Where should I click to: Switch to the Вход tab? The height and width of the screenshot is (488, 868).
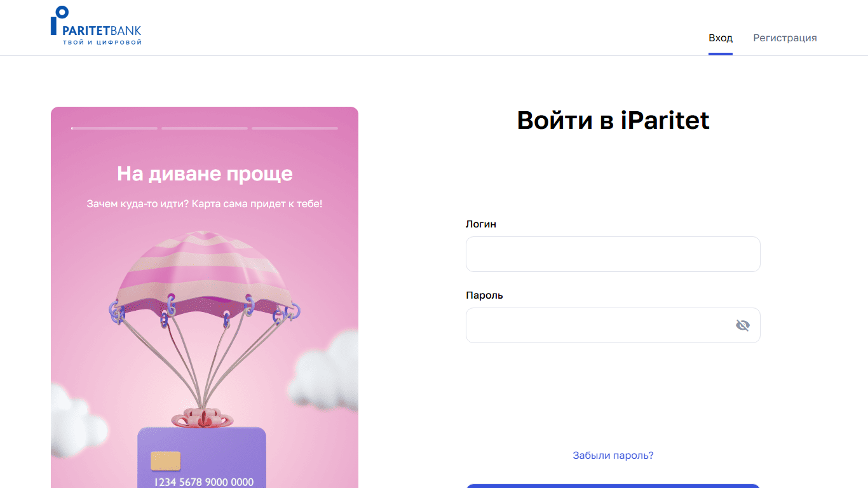721,38
